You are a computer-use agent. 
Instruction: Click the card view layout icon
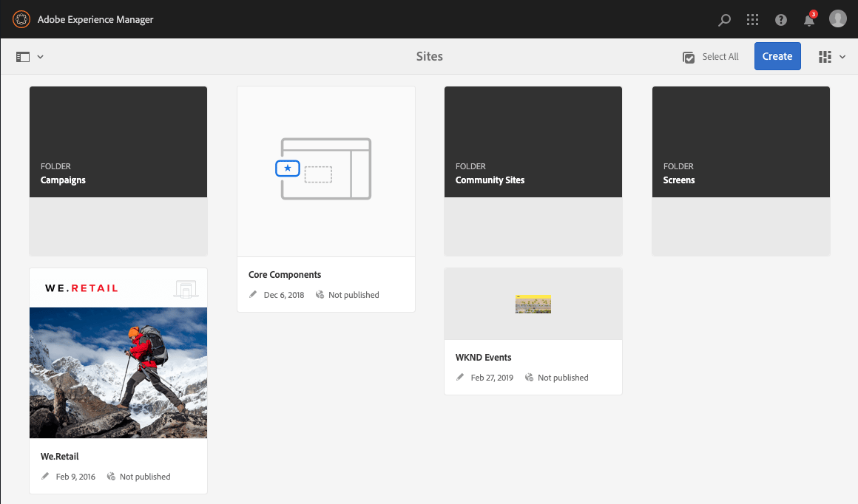click(x=825, y=56)
